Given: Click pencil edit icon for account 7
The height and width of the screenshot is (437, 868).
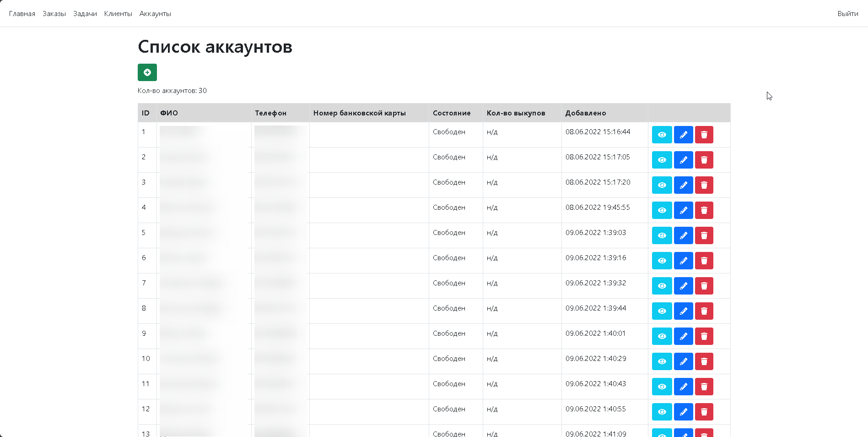Looking at the screenshot, I should pyautogui.click(x=683, y=286).
